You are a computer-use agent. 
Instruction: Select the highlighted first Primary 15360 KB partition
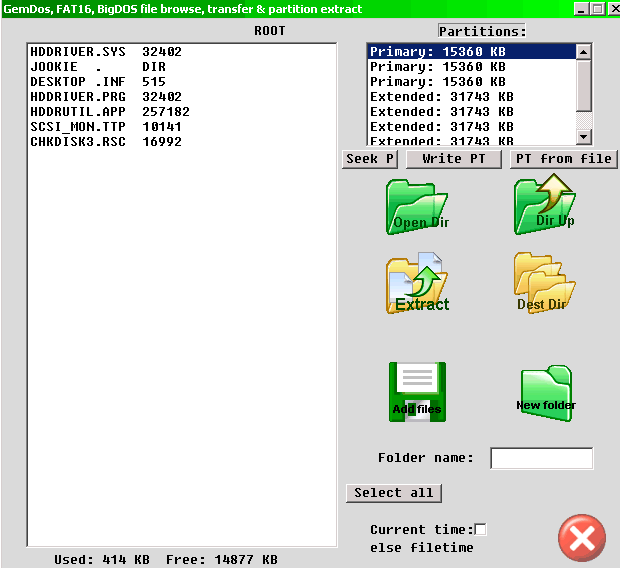(x=472, y=52)
